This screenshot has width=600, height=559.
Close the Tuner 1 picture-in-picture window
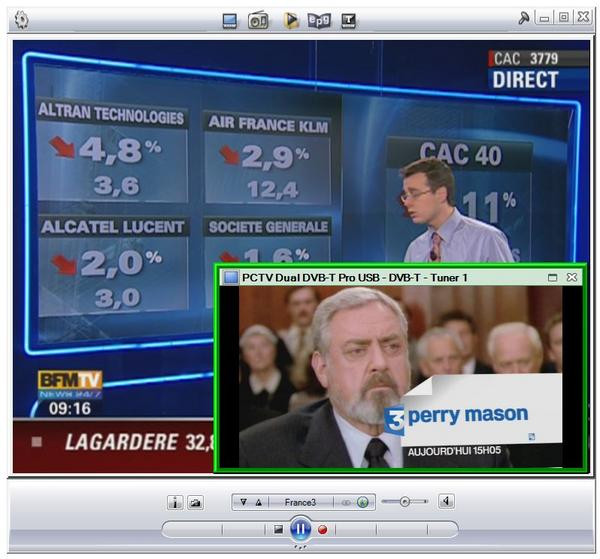click(x=572, y=277)
